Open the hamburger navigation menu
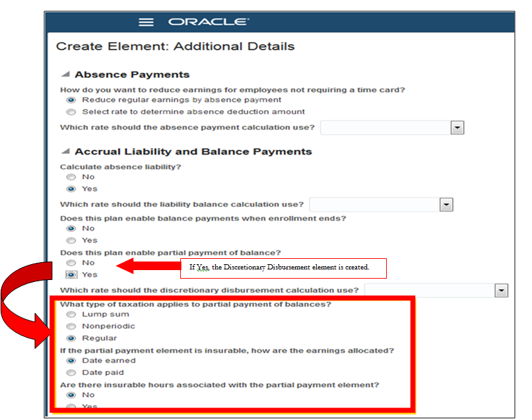The image size is (532, 420). [x=146, y=22]
